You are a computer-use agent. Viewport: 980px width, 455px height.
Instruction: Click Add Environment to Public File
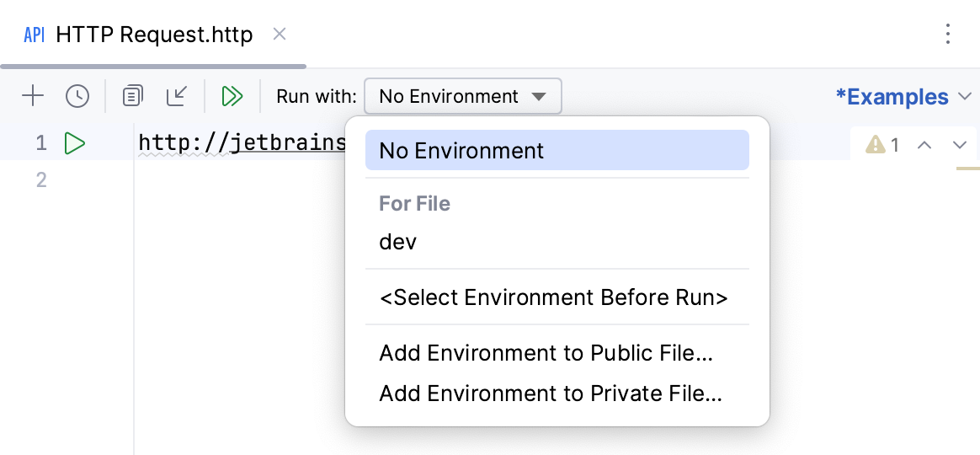(x=546, y=354)
